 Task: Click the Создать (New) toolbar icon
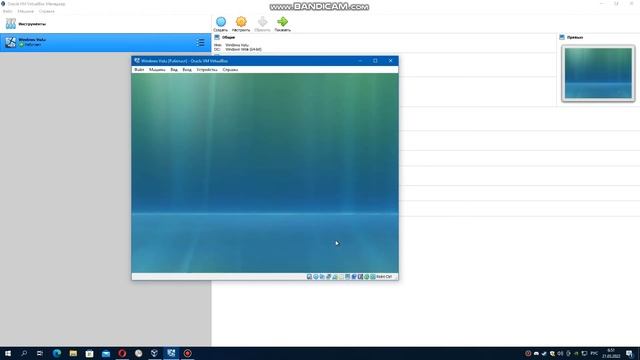(221, 22)
